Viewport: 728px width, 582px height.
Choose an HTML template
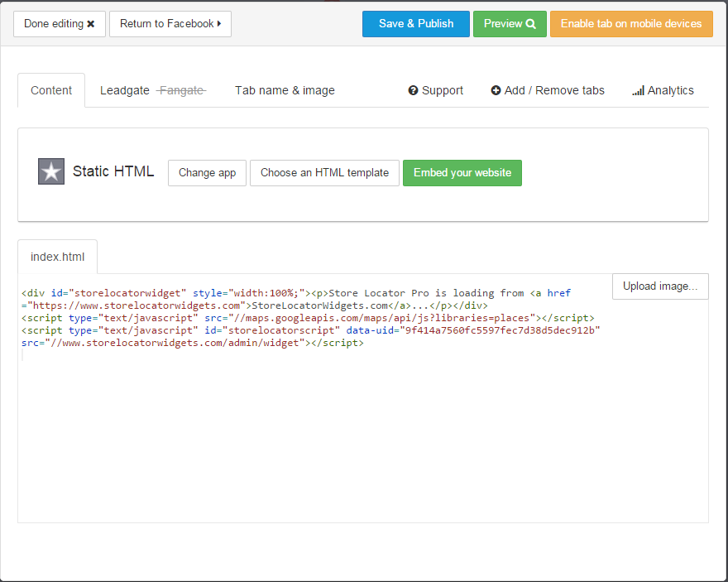point(324,173)
